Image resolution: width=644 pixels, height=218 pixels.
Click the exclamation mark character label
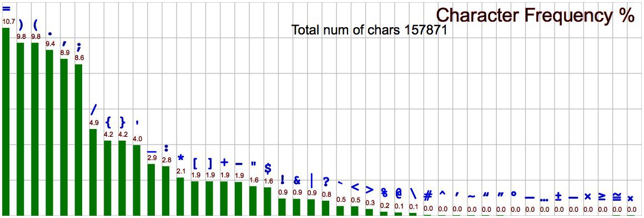(x=283, y=180)
